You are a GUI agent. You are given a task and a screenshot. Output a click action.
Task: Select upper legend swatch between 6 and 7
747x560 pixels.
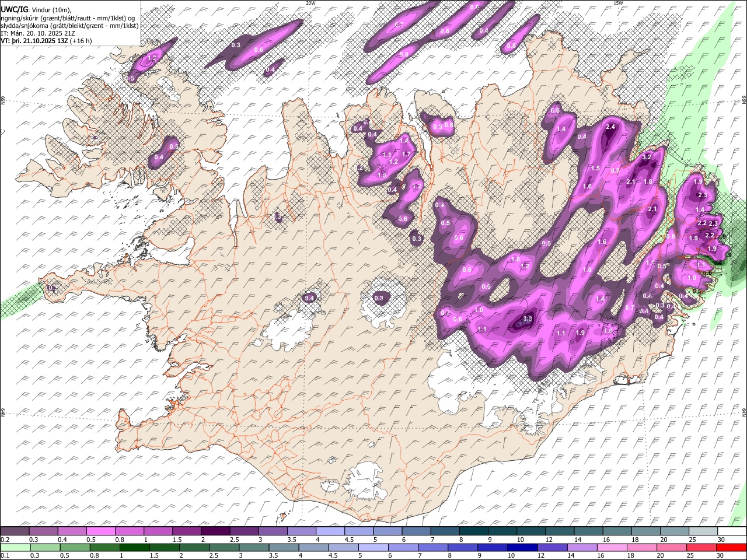click(x=416, y=531)
